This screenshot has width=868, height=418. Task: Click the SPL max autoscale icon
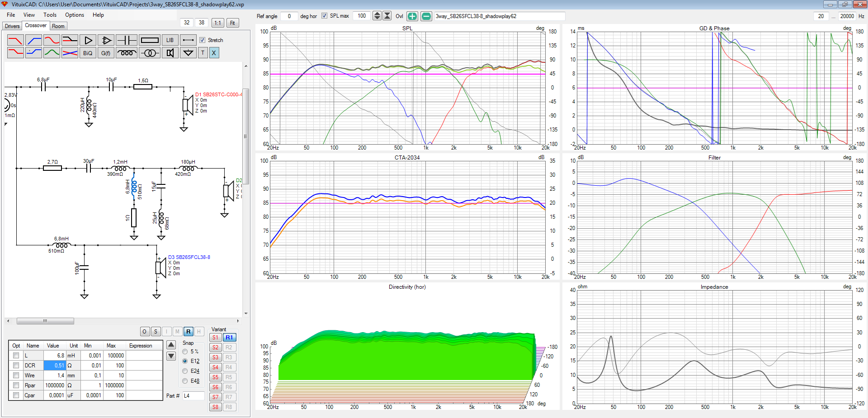pyautogui.click(x=387, y=16)
